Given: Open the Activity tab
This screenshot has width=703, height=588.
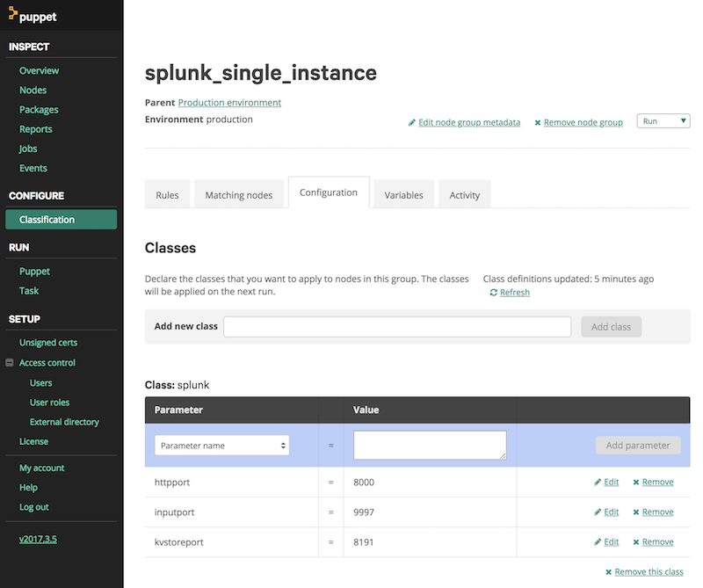Looking at the screenshot, I should pyautogui.click(x=465, y=195).
